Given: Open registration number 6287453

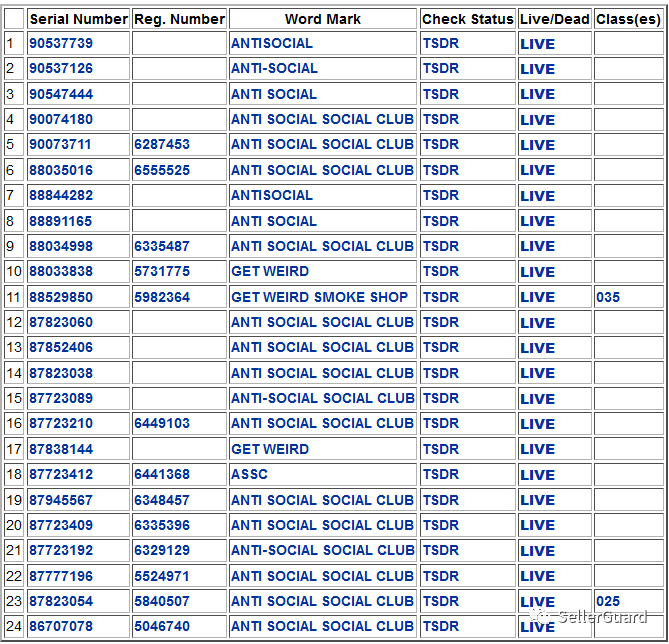Looking at the screenshot, I should pyautogui.click(x=162, y=145).
